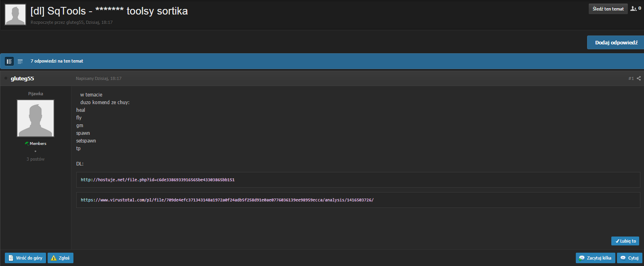Click the 'Cytuj' quote button
644x266 pixels.
(x=629, y=258)
